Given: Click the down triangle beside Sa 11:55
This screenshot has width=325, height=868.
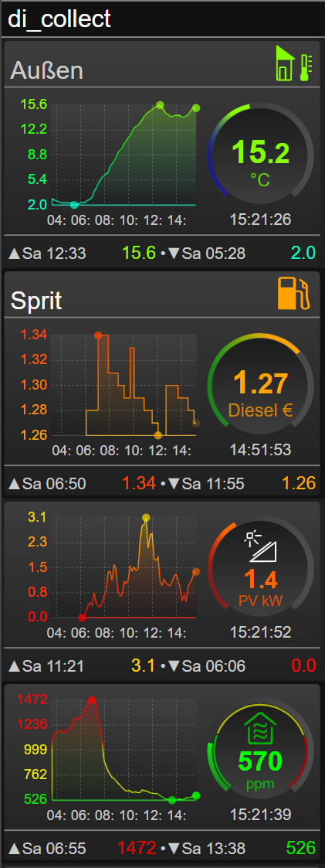Looking at the screenshot, I should (174, 484).
